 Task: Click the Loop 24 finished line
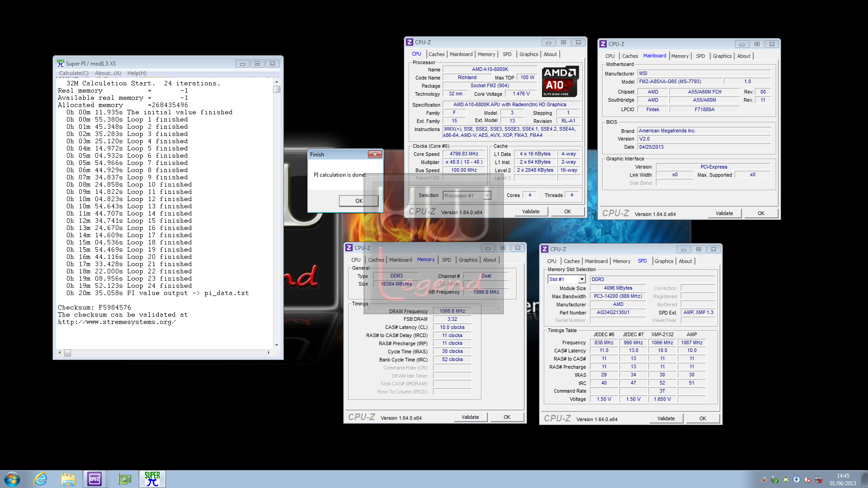129,286
